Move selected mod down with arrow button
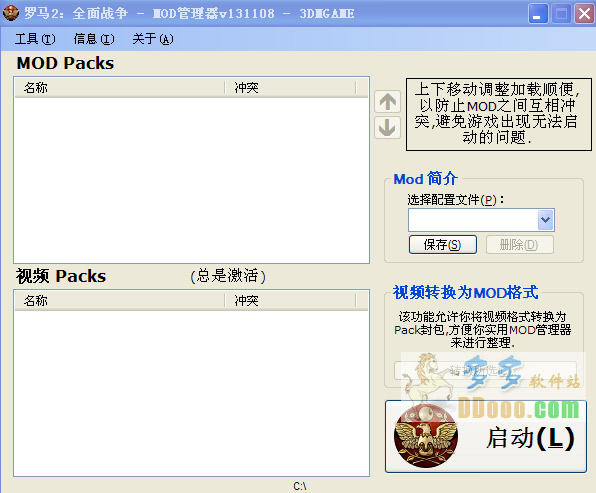 click(387, 127)
